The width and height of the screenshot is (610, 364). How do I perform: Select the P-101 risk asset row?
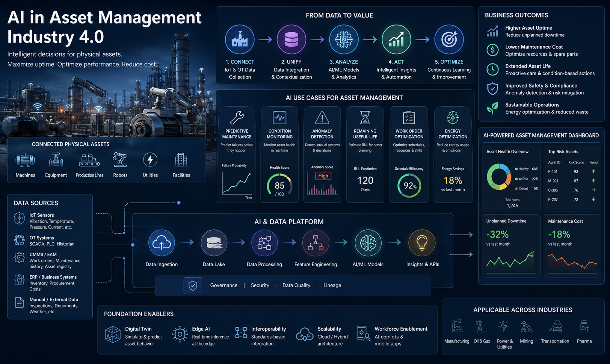(x=572, y=171)
